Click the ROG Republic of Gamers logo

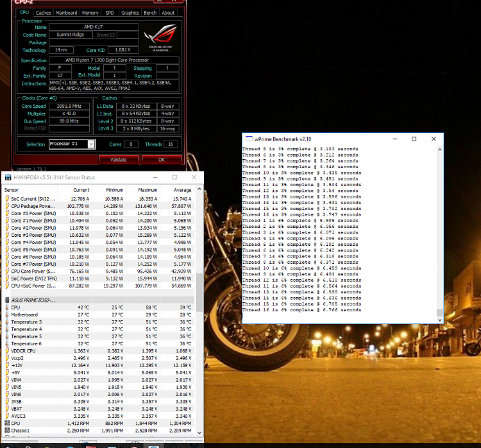[160, 37]
